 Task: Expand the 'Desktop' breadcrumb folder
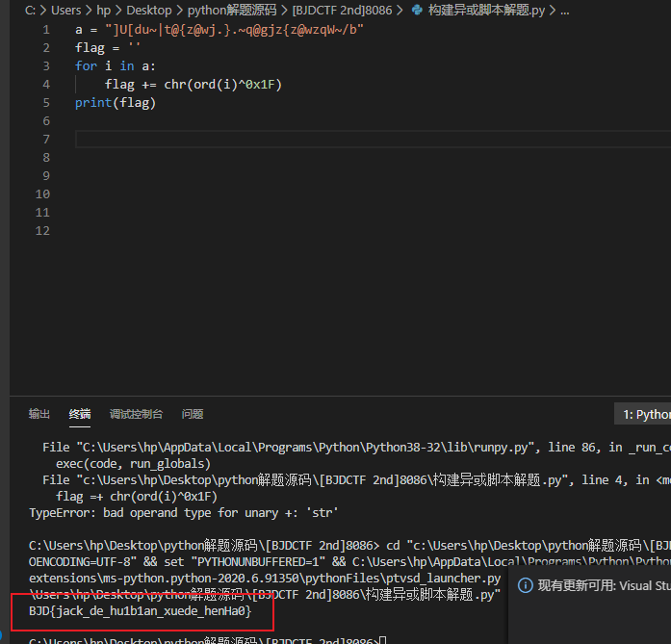[x=149, y=11]
